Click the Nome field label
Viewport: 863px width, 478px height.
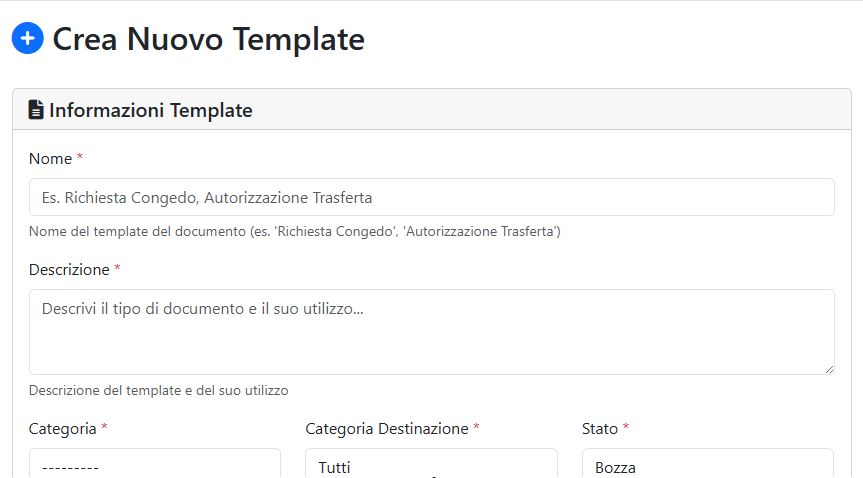pyautogui.click(x=50, y=159)
